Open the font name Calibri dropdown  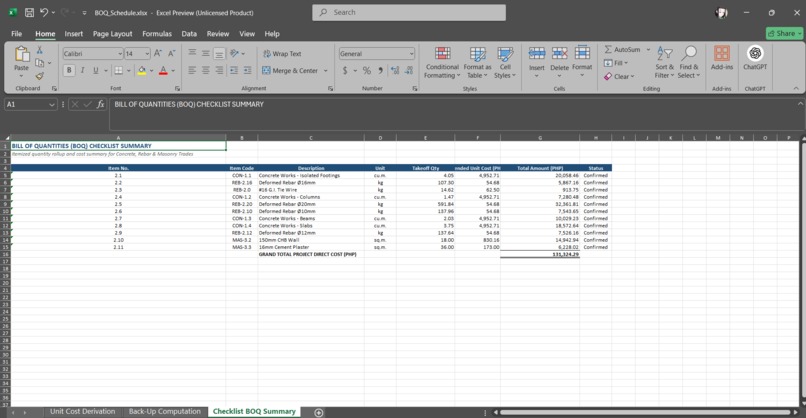(120, 53)
